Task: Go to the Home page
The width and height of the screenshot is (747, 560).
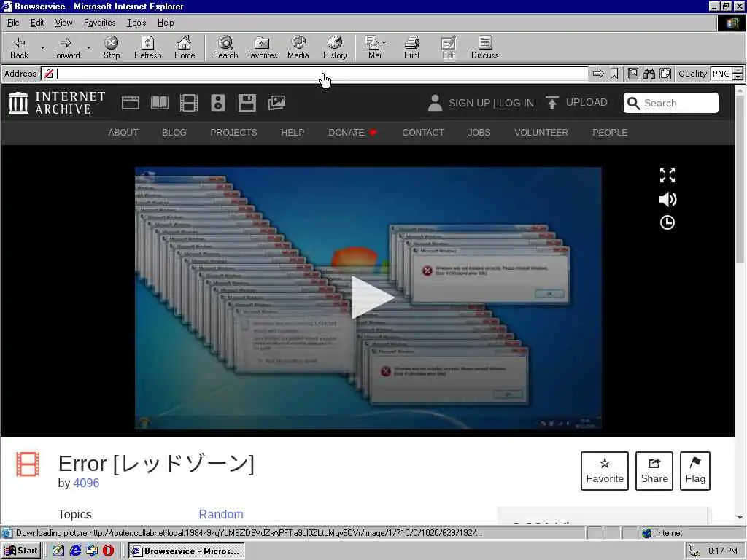Action: coord(185,47)
